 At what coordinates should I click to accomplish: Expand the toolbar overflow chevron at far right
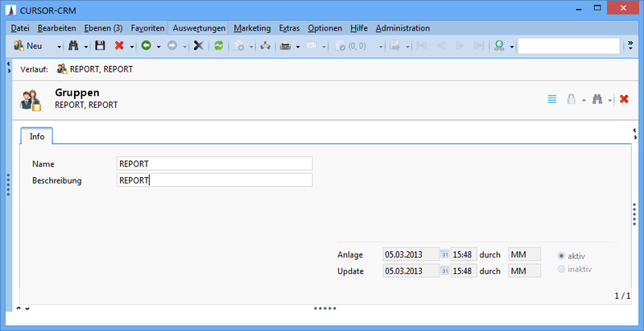click(x=630, y=46)
